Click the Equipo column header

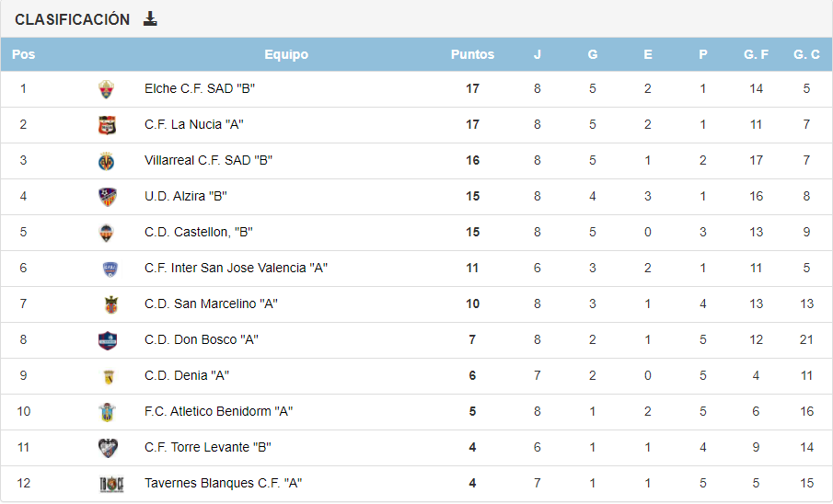tap(286, 54)
